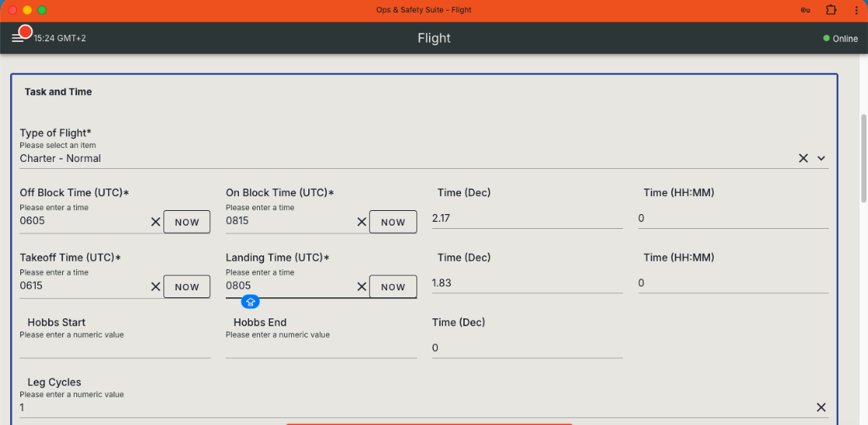Click the page's vertical scrollbar

(x=862, y=156)
